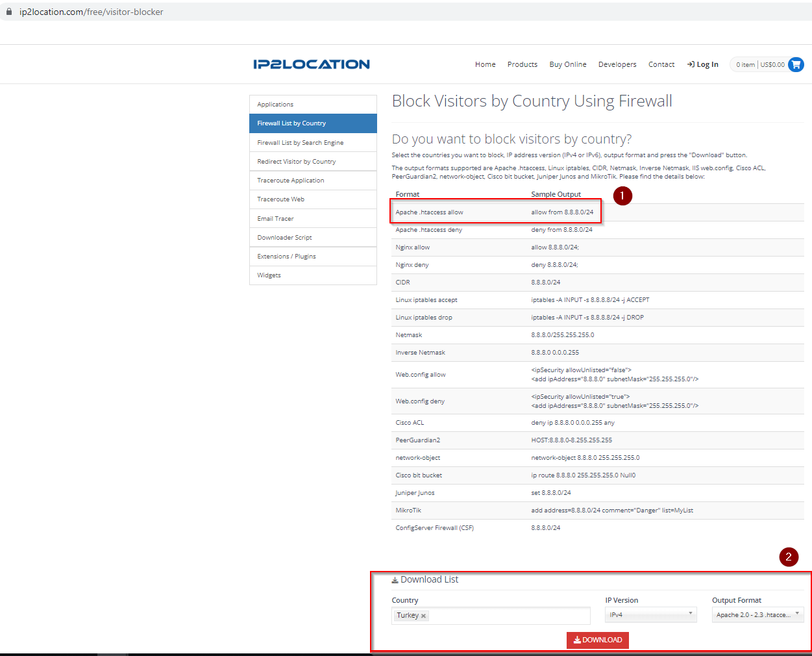The height and width of the screenshot is (656, 812).
Task: Open Traceroute Web sidebar link
Action: [313, 199]
